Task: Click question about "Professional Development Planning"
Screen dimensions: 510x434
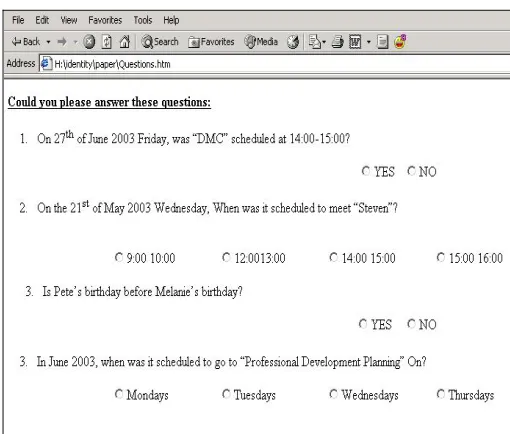Action: tap(231, 362)
